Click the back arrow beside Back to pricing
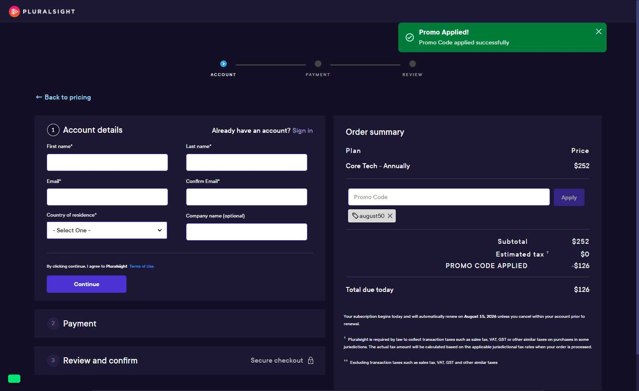The width and height of the screenshot is (639, 391). (39, 97)
